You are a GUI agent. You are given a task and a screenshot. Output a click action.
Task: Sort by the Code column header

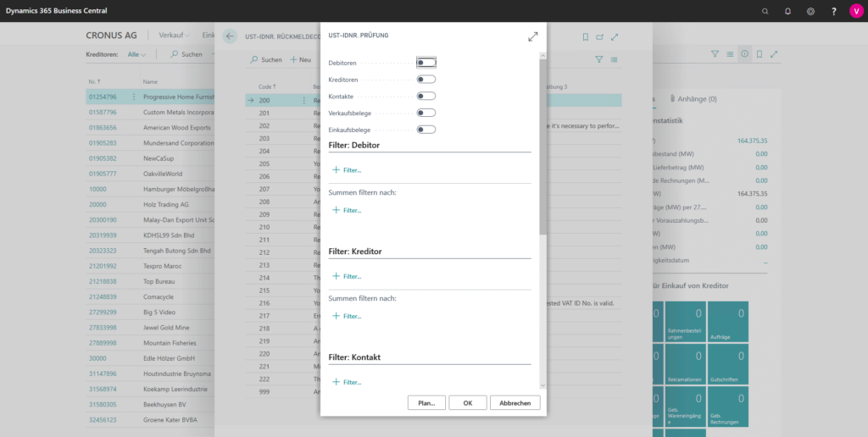coord(267,87)
